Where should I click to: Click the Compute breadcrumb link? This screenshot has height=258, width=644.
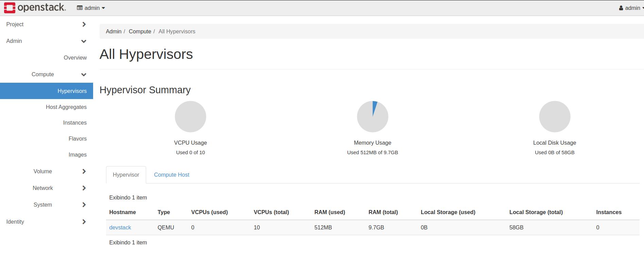click(x=140, y=32)
